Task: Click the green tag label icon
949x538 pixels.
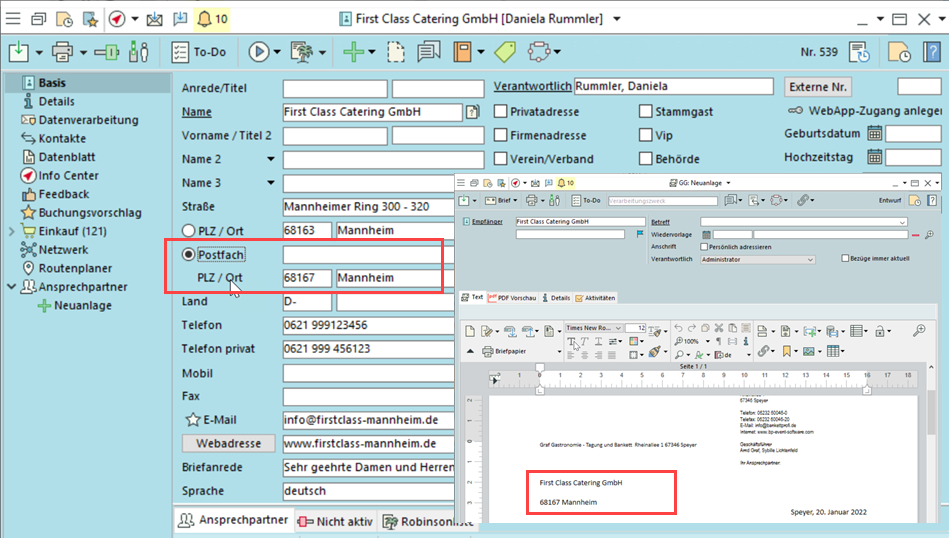Action: pos(505,52)
